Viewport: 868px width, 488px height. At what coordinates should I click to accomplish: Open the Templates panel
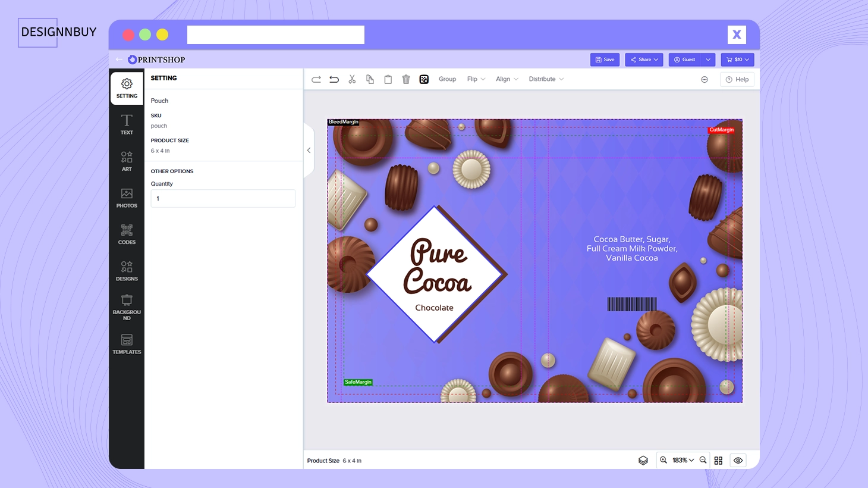[127, 344]
